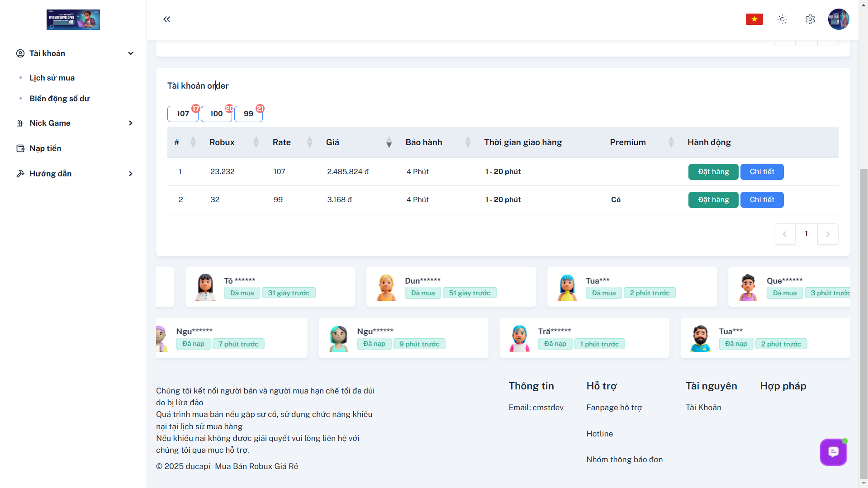Click Chi tiết for the 32 Robux row
868x488 pixels.
pos(762,200)
